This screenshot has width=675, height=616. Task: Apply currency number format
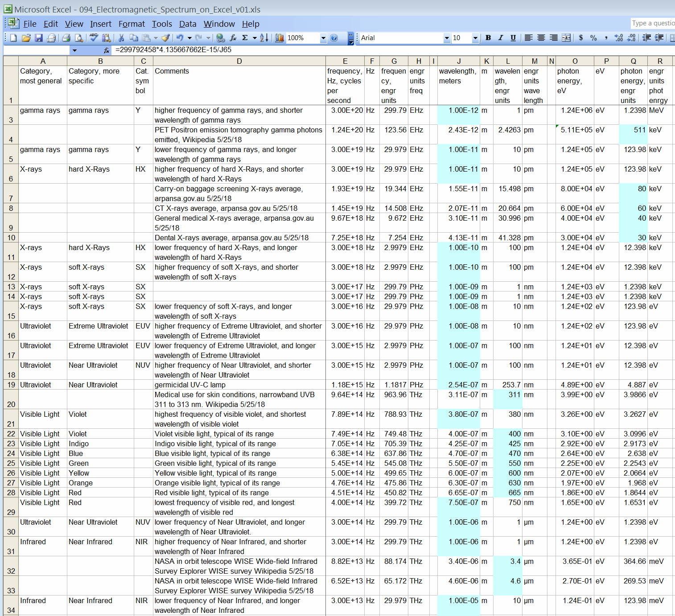tap(580, 38)
